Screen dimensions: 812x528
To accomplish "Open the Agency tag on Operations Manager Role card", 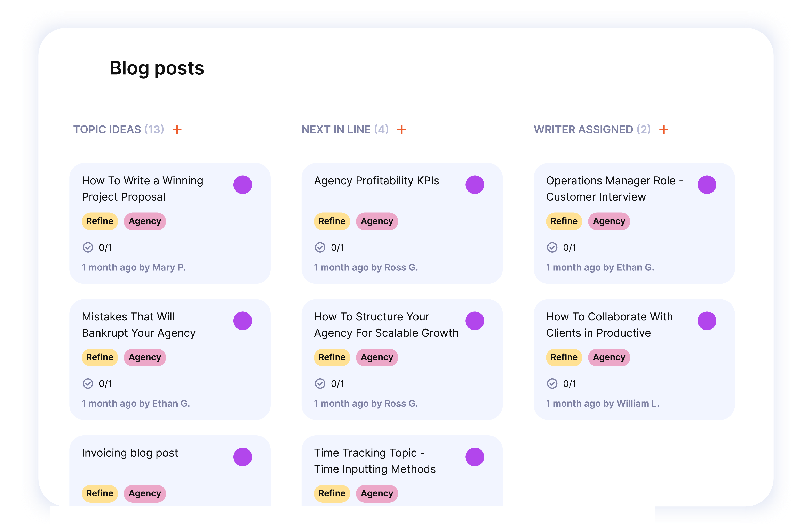I will (609, 221).
